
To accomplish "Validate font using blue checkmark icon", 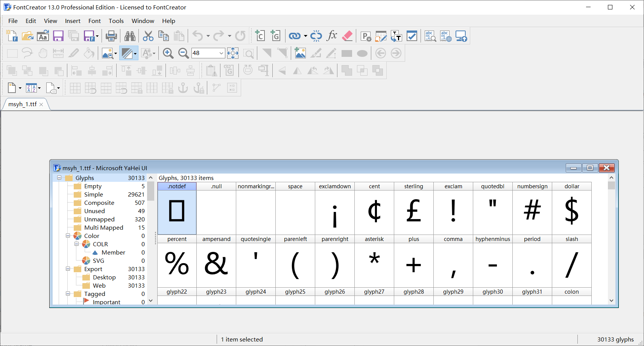I will tap(412, 36).
